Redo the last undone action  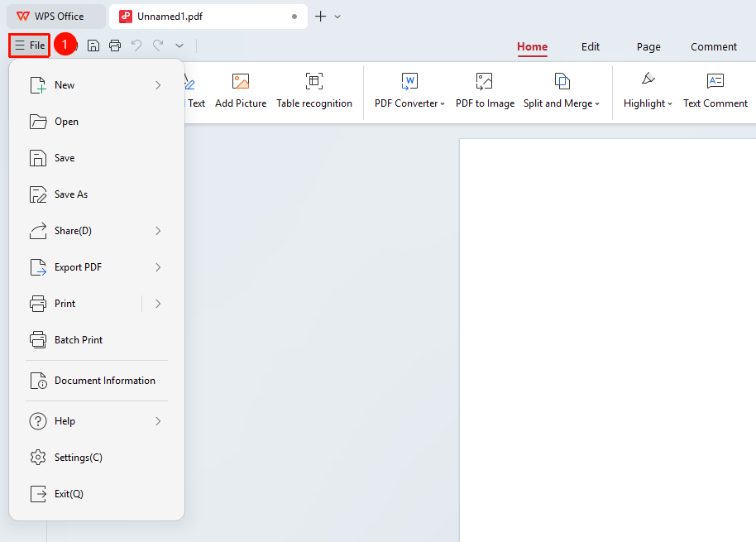point(158,46)
